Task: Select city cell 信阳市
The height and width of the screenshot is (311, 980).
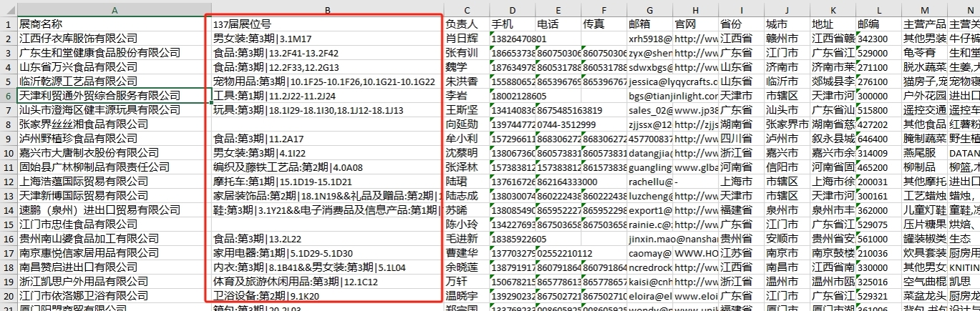Action: coord(787,167)
